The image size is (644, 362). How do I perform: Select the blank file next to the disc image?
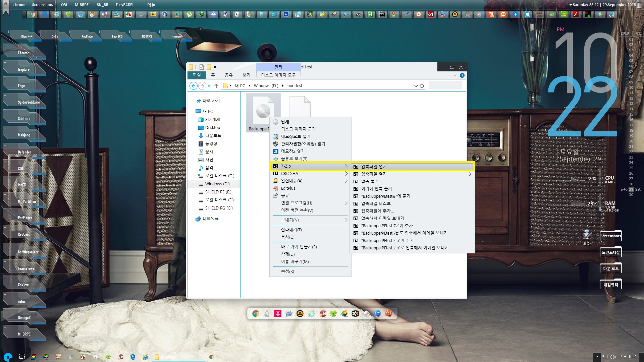pyautogui.click(x=300, y=107)
